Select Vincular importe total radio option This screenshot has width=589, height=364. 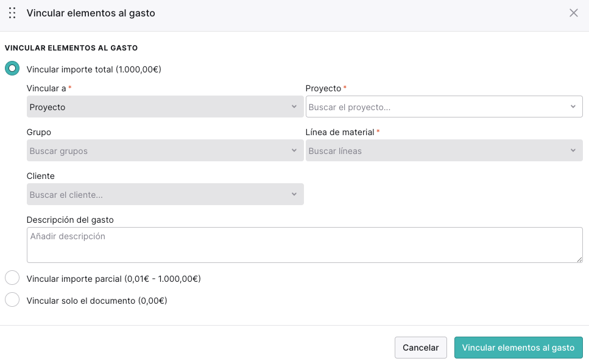(x=12, y=68)
